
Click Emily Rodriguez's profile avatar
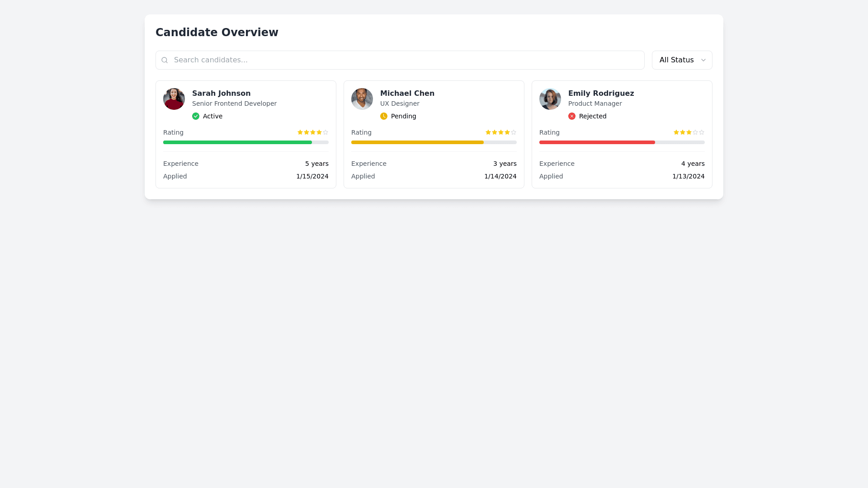[550, 99]
